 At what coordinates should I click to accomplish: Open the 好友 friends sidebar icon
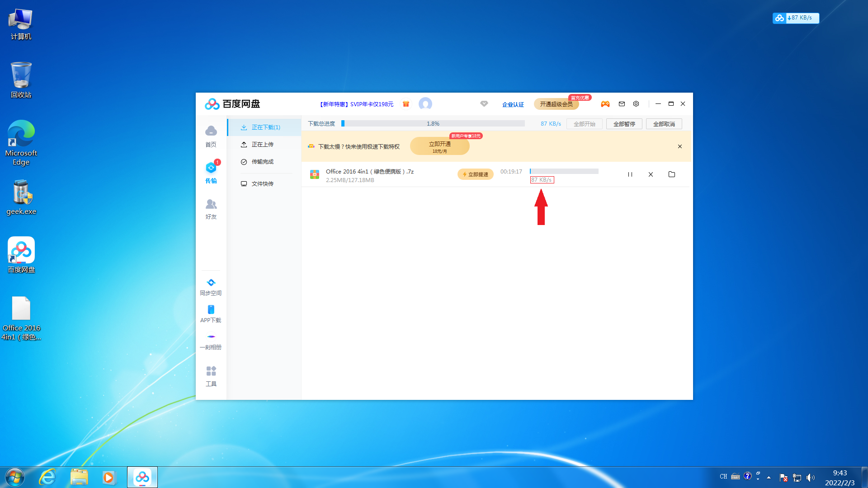(x=211, y=209)
